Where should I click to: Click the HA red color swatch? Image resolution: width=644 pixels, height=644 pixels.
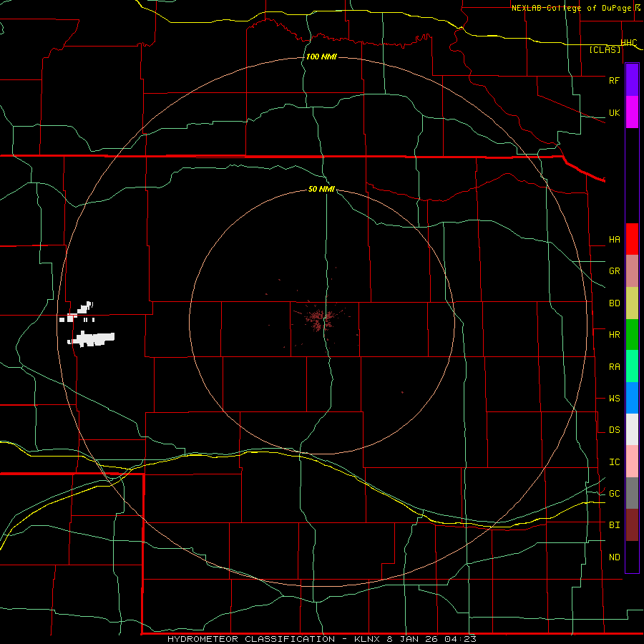(632, 239)
